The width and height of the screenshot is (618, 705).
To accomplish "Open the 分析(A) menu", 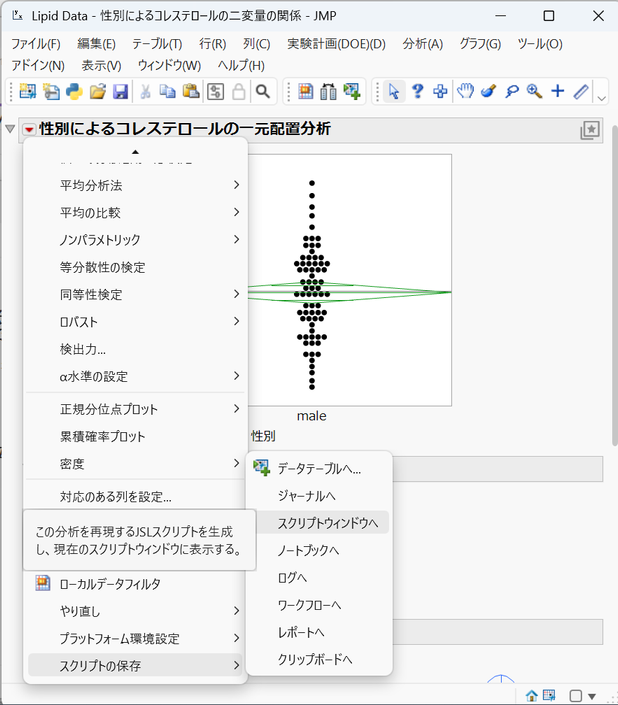I will 422,44.
